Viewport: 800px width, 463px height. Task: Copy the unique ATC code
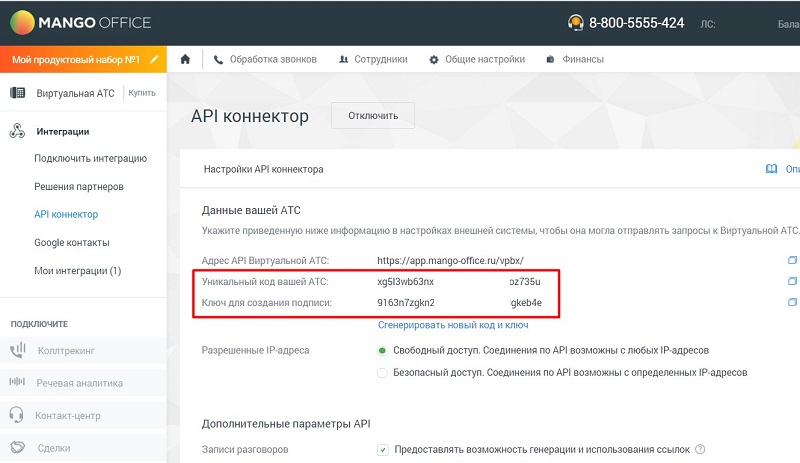tap(792, 281)
